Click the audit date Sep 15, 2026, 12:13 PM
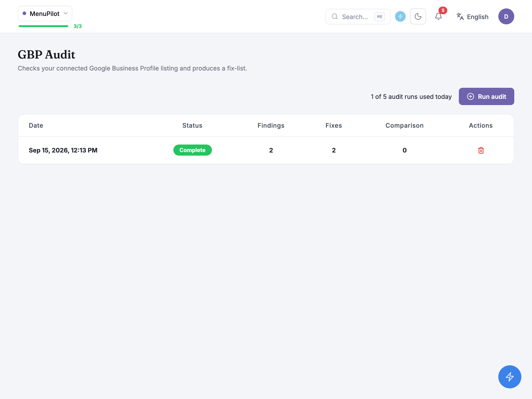The image size is (532, 399). pos(63,150)
